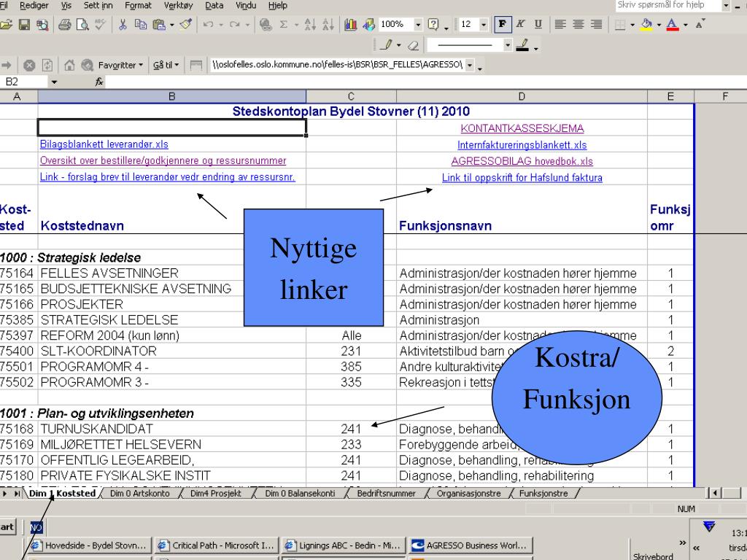Open the Name Box dropdown arrow

(x=54, y=82)
